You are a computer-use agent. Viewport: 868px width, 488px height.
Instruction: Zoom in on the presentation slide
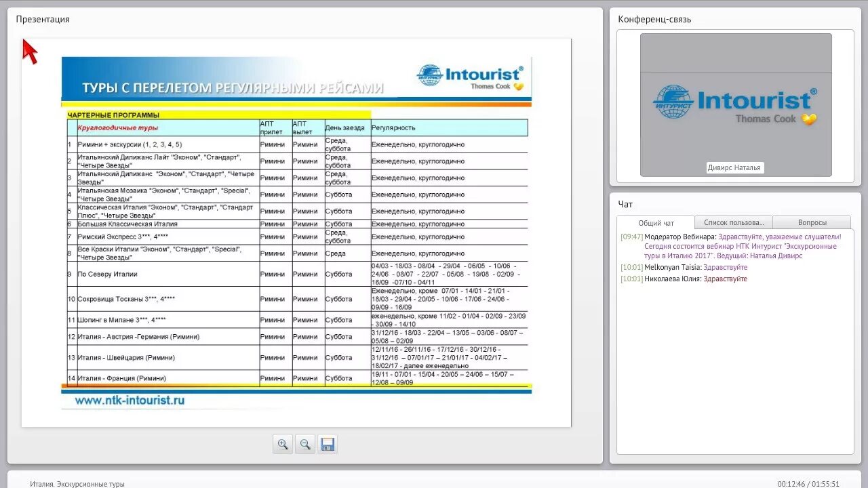[x=283, y=445]
